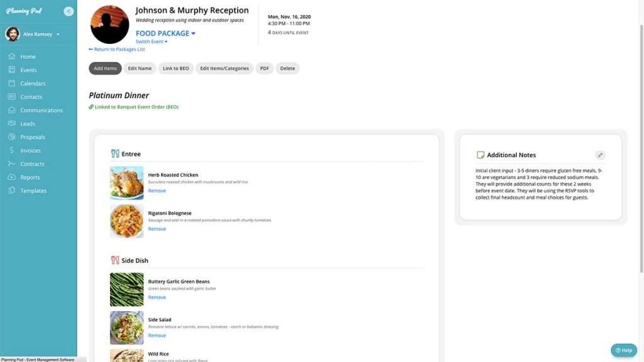
Task: Click the page vertical scrollbar
Action: (x=641, y=148)
